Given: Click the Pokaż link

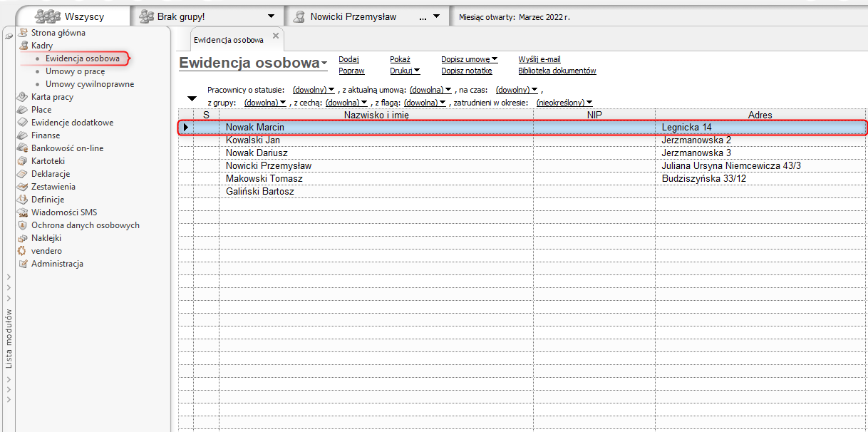Looking at the screenshot, I should coord(401,59).
